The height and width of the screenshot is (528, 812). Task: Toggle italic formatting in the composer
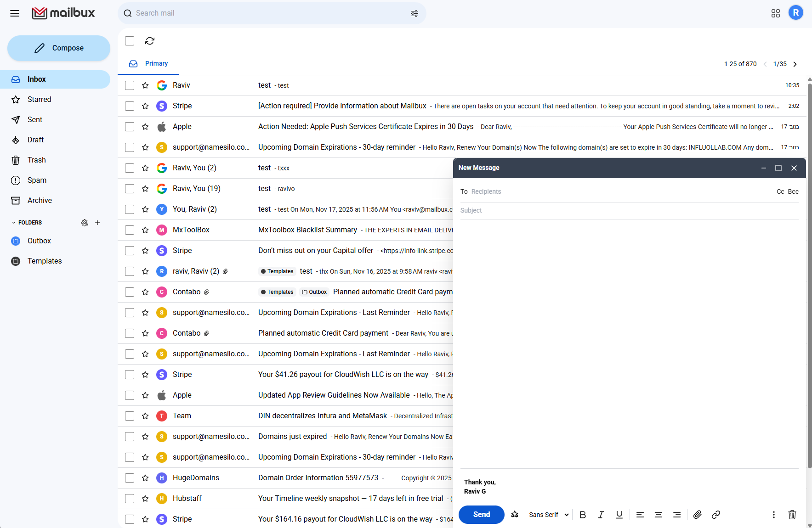click(x=601, y=515)
